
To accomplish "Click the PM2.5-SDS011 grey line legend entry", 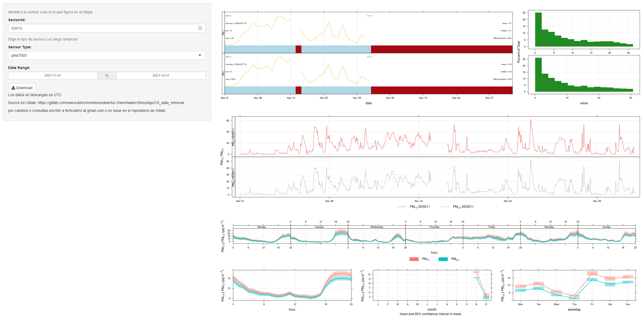I will point(457,207).
